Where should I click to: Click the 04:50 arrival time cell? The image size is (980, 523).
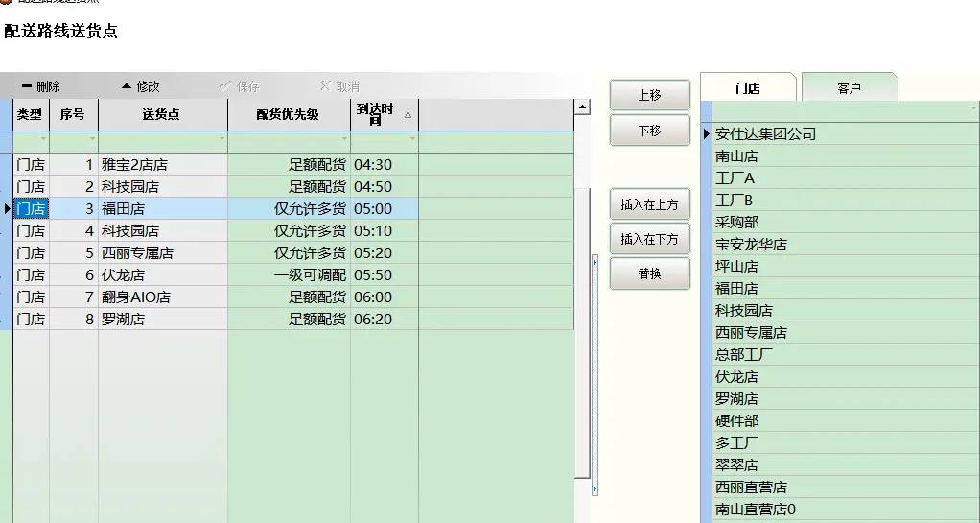point(385,187)
